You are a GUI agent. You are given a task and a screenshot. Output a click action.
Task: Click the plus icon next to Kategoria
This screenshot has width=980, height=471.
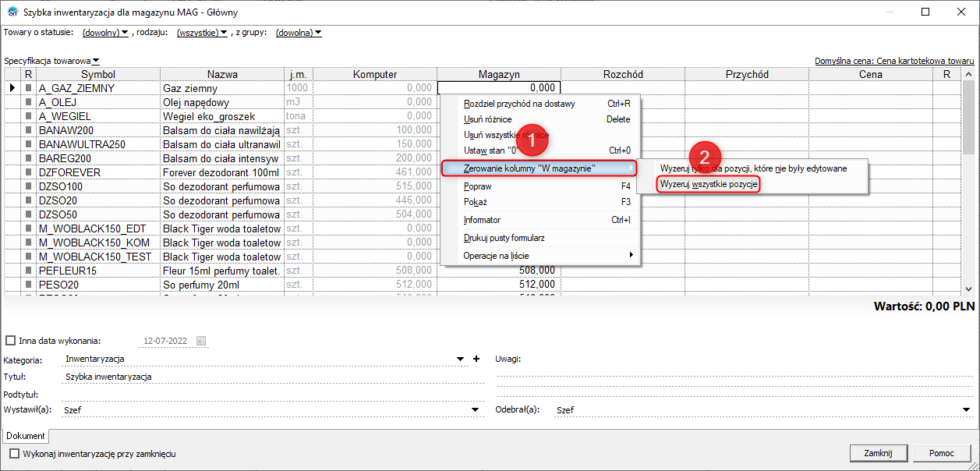476,359
